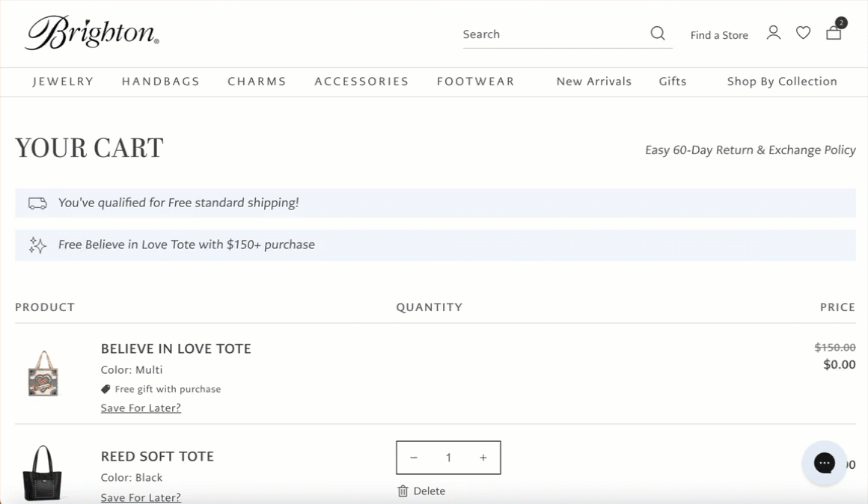The height and width of the screenshot is (504, 868).
Task: Click the free standard shipping banner text
Action: click(178, 203)
